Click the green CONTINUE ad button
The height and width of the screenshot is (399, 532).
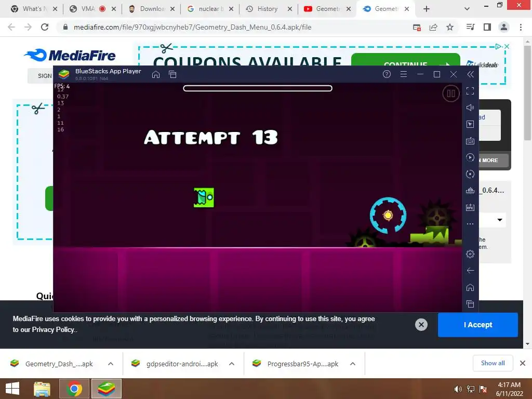point(405,59)
